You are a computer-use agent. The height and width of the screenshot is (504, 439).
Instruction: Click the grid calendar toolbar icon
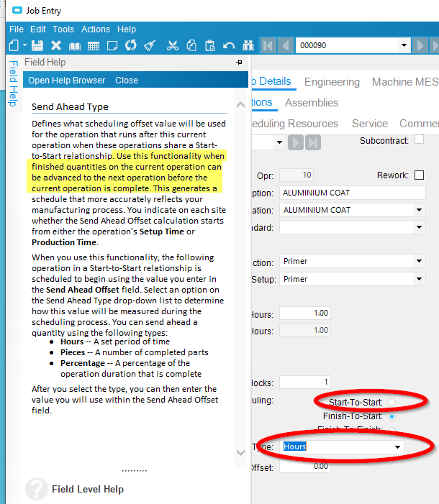point(94,46)
